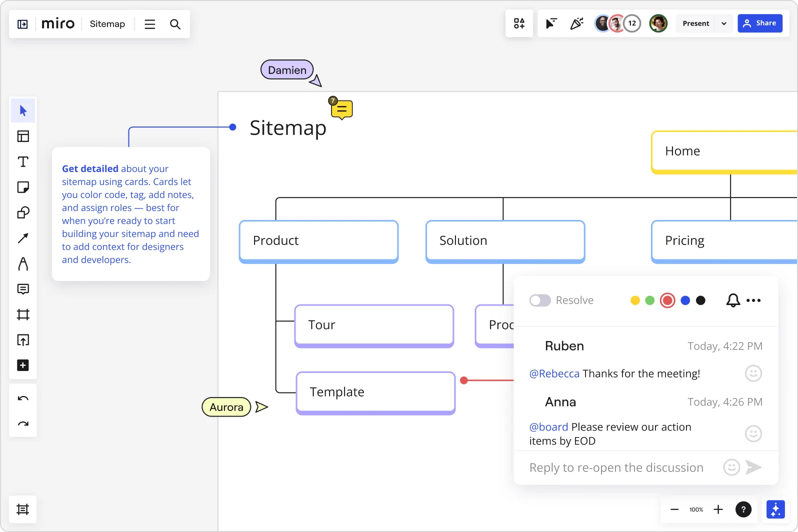798x532 pixels.
Task: Open board search
Action: tap(175, 24)
